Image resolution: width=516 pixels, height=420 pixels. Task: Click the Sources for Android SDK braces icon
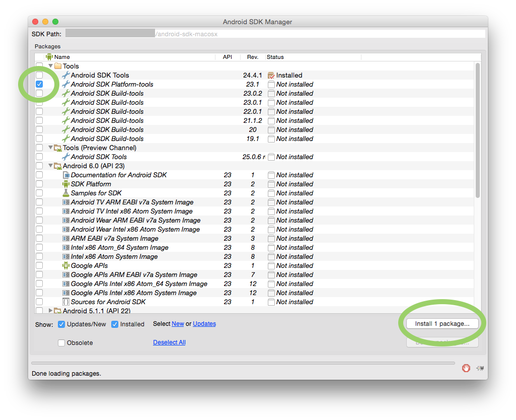click(x=66, y=302)
